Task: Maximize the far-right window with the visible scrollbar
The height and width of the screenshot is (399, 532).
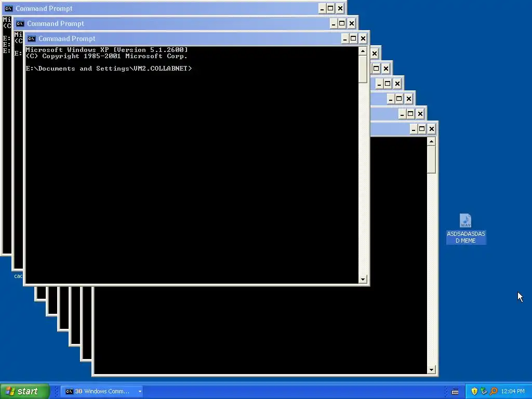Action: [422, 129]
